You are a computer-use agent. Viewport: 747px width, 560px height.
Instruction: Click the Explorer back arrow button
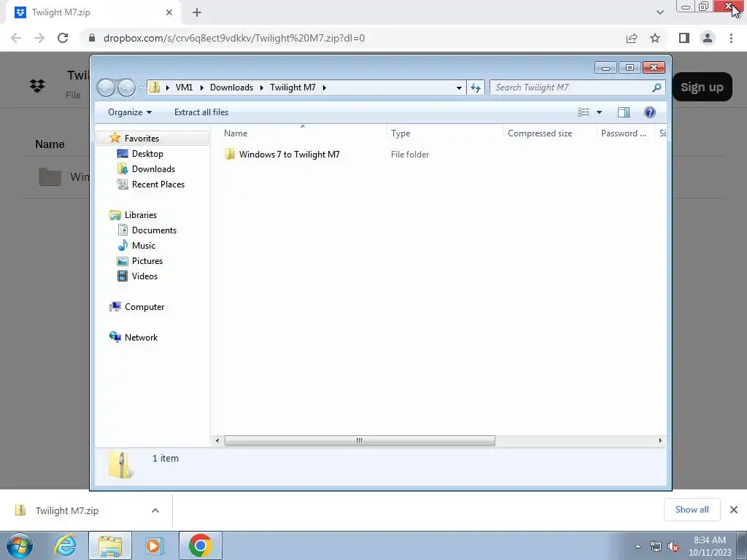coord(106,87)
